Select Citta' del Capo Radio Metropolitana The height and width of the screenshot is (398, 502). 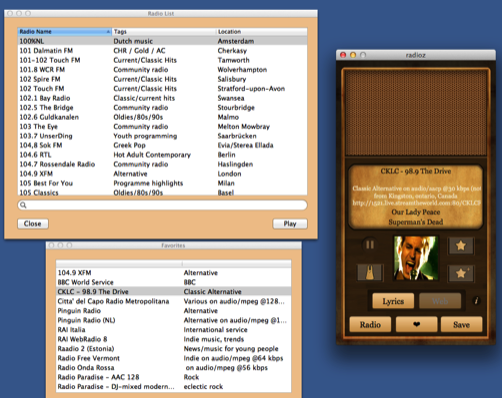click(x=173, y=301)
